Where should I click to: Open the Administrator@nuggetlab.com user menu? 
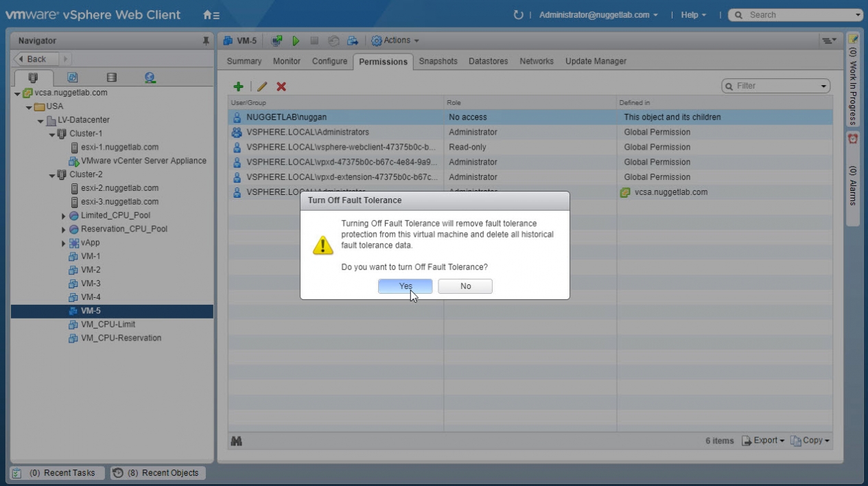click(x=598, y=15)
